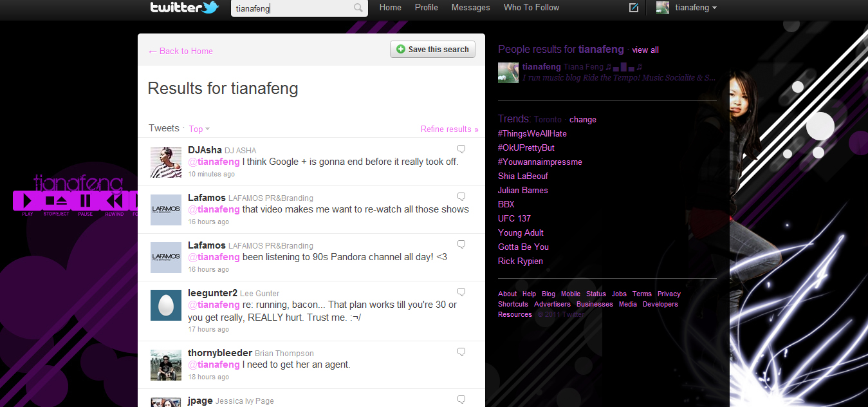Screen dimensions: 868x407
Task: Open the compose new tweet icon
Action: [634, 8]
